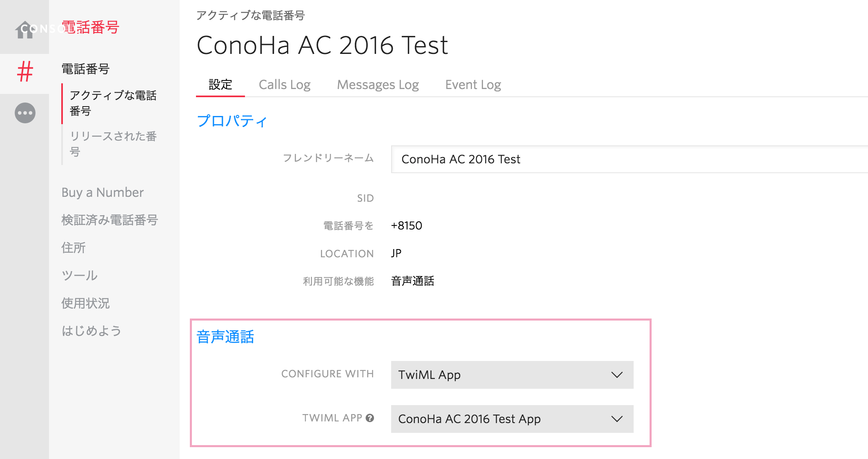Screen dimensions: 868x459
Task: Open the ツール section in the sidebar
Action: (79, 275)
